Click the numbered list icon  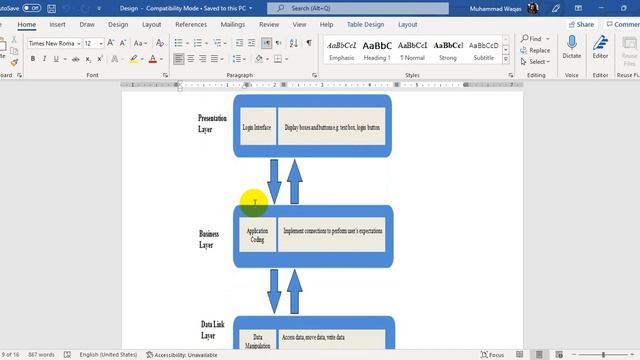(198, 43)
